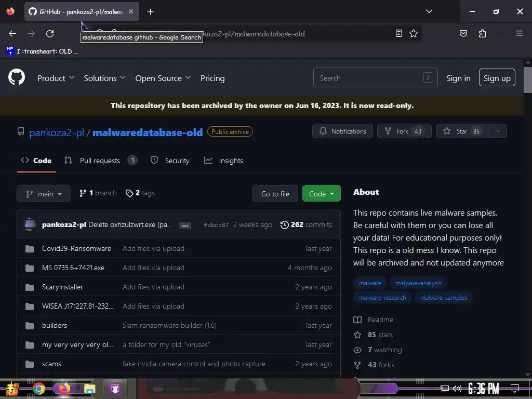Open File Explorer from the taskbar
The image size is (532, 399).
click(x=90, y=389)
